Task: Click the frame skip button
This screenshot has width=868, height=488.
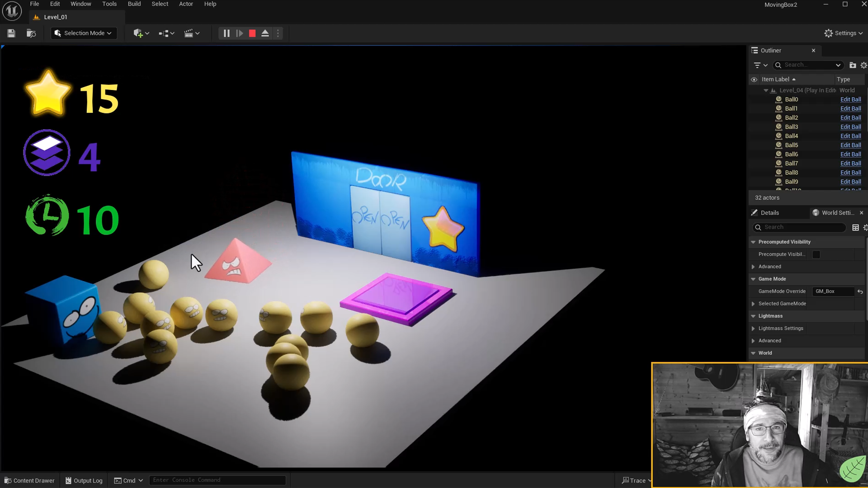Action: point(240,33)
